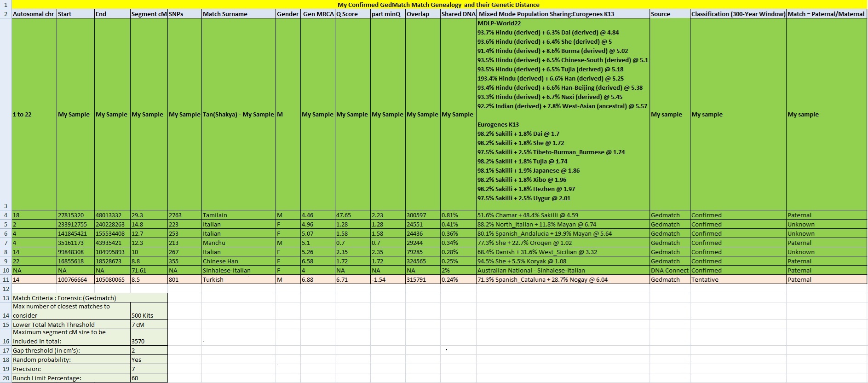Select the '7 cM' threshold value cell
The width and height of the screenshot is (868, 383).
tap(149, 325)
